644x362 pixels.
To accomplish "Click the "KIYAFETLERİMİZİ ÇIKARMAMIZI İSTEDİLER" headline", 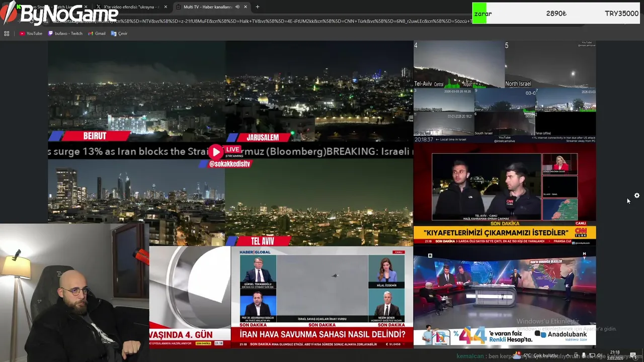I will point(496,233).
